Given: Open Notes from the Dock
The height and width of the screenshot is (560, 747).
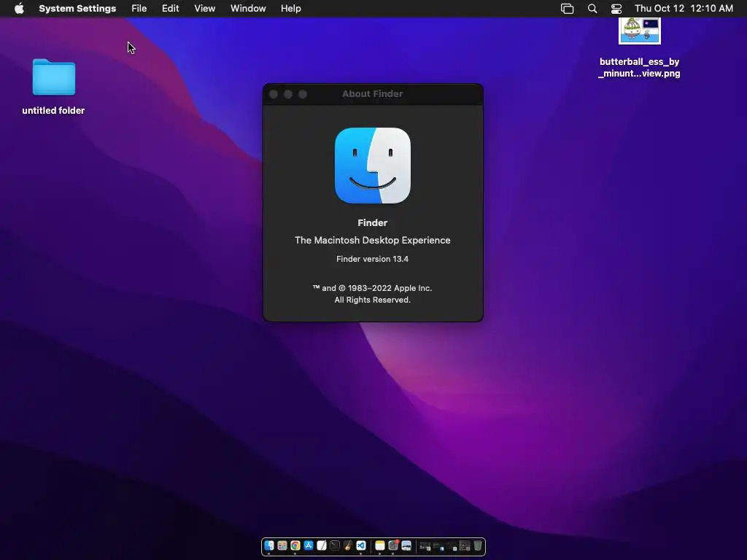Looking at the screenshot, I should 379,545.
